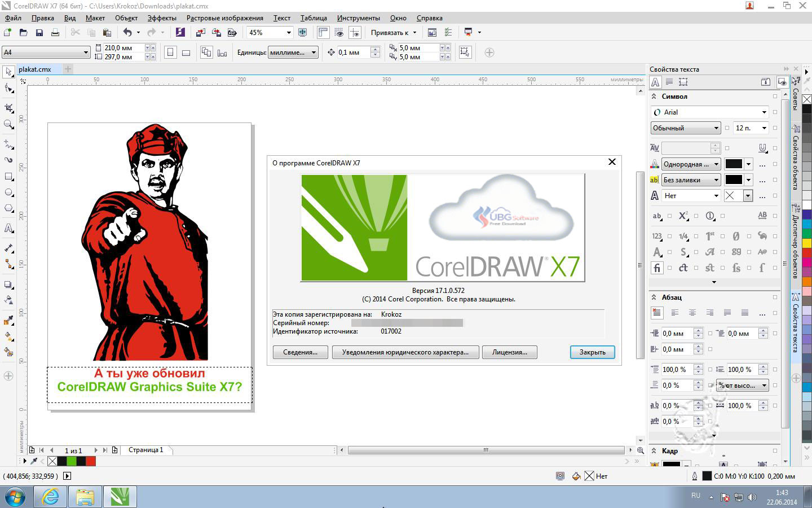Open the units dropdown
Image resolution: width=812 pixels, height=508 pixels.
tap(314, 52)
